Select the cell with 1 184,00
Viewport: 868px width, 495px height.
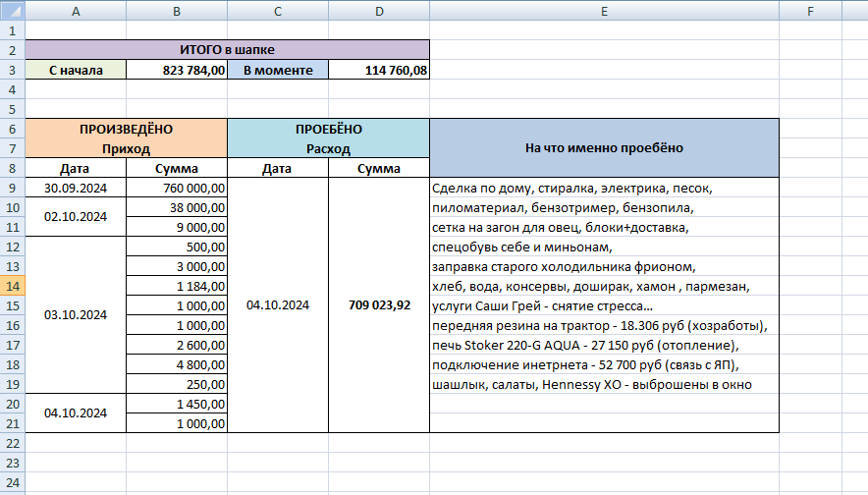click(177, 286)
